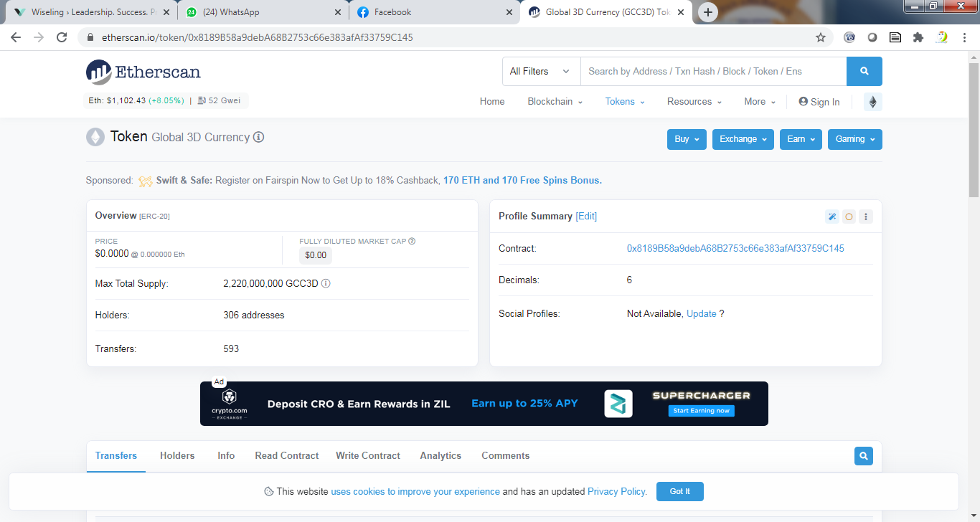Click the Fully Diluted Market Cap help icon

click(x=412, y=242)
